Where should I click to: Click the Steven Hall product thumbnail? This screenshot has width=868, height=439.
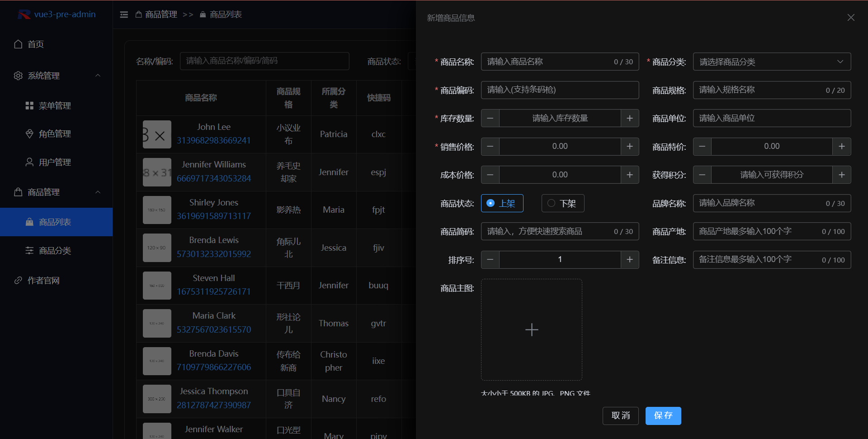pos(157,286)
